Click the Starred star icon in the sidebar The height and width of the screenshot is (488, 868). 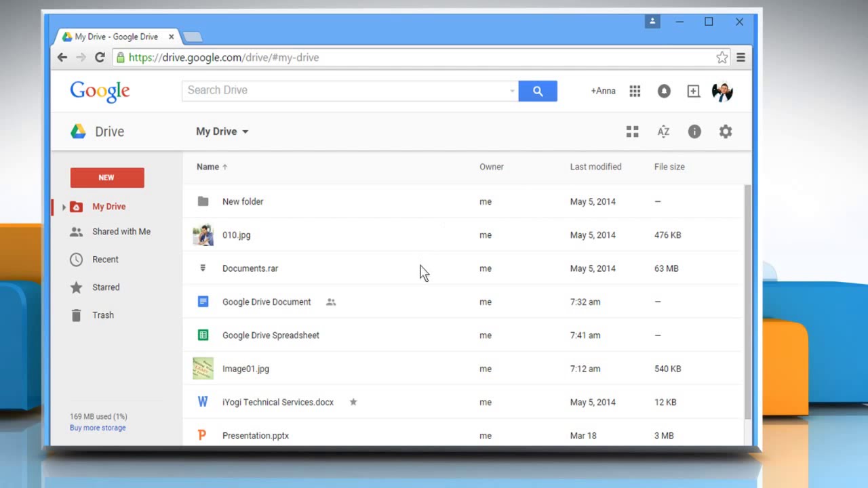[x=77, y=287]
